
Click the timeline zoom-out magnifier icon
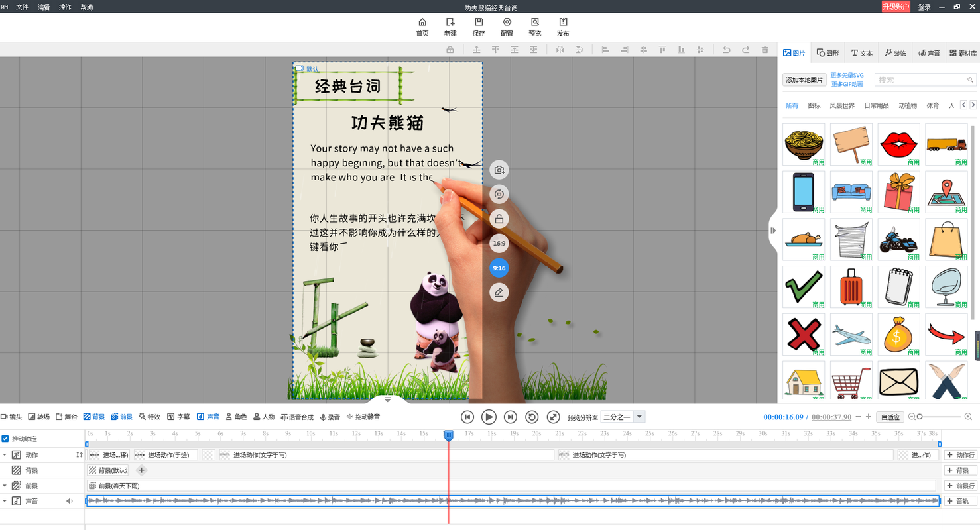tap(912, 417)
